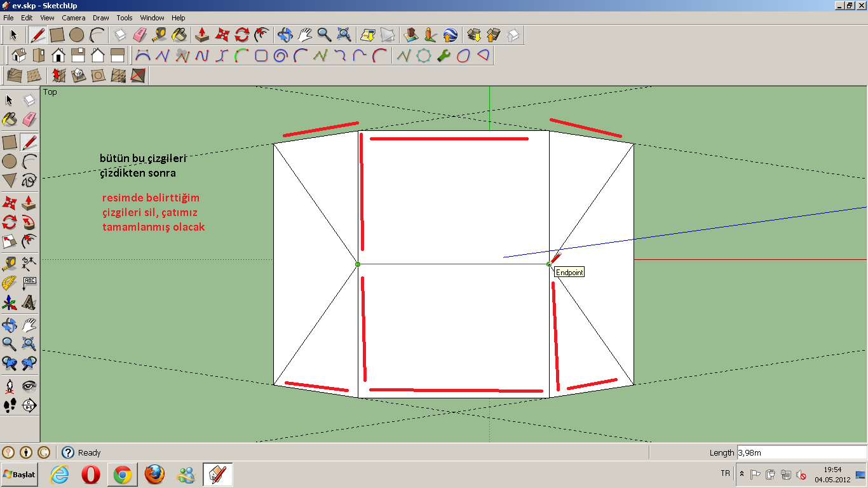
Task: Select the Orbit tool in the left tool palette
Action: pos(10,326)
